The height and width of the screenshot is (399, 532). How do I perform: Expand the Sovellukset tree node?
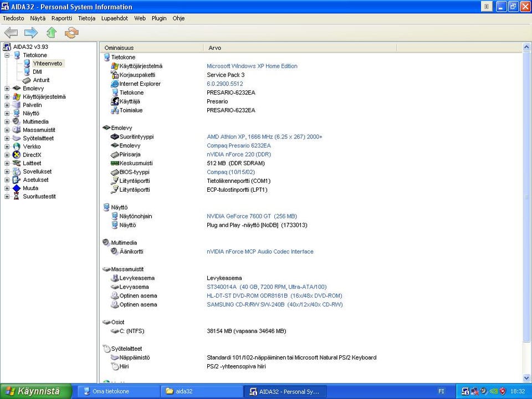click(7, 171)
